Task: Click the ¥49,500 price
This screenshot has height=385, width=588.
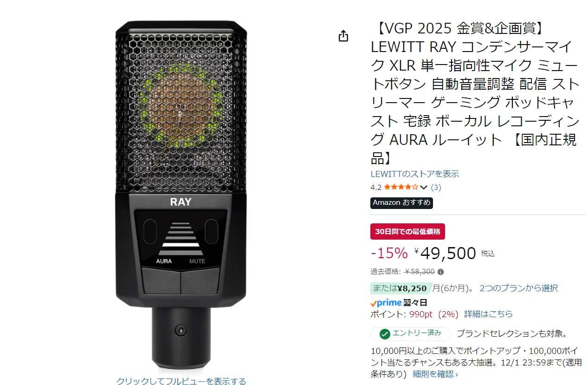Action: click(x=446, y=254)
